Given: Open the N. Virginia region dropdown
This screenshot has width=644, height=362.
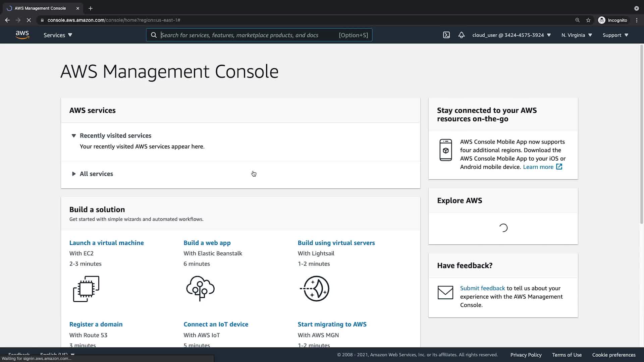Looking at the screenshot, I should 577,35.
